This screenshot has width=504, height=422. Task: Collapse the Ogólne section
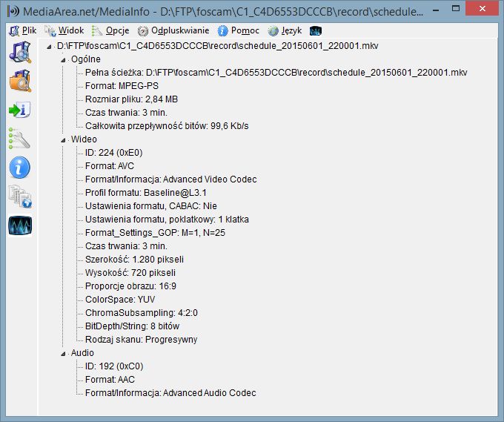(x=63, y=60)
